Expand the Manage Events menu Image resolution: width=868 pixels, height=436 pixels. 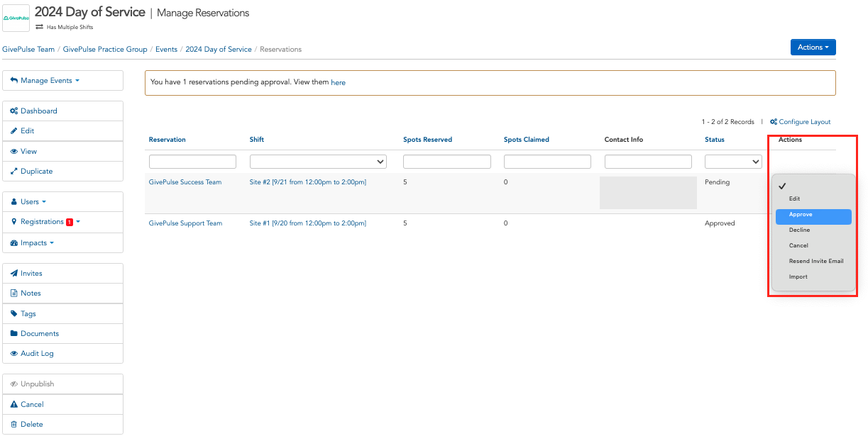(x=62, y=80)
